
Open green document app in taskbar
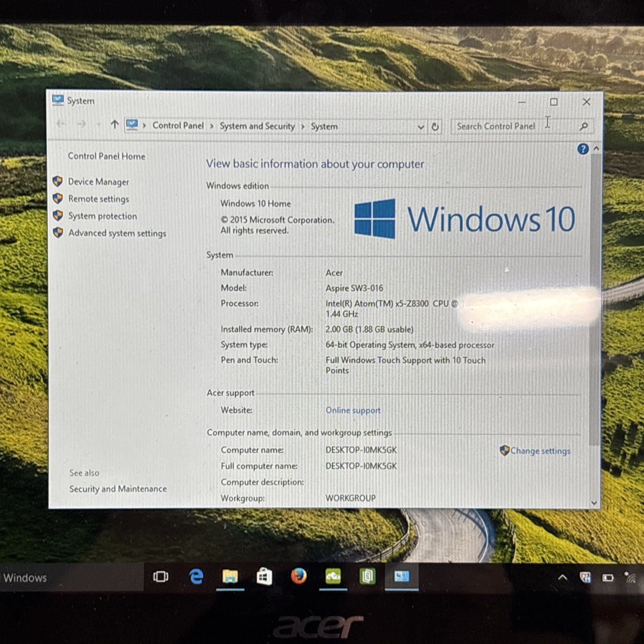(x=367, y=576)
